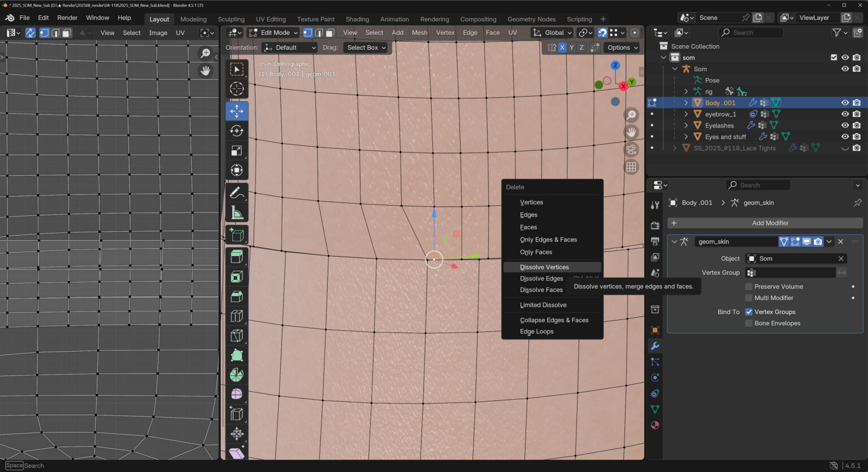Select the Rotate tool icon
The height and width of the screenshot is (472, 868).
(x=237, y=131)
